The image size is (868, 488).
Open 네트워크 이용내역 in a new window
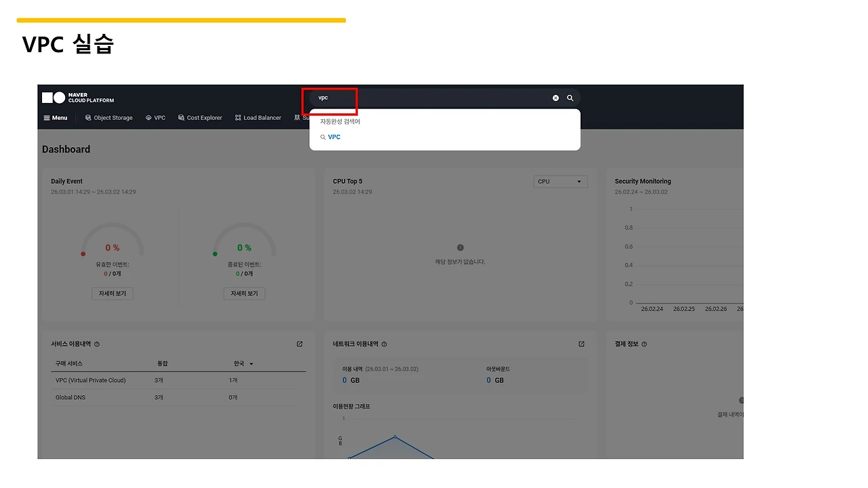(x=581, y=344)
